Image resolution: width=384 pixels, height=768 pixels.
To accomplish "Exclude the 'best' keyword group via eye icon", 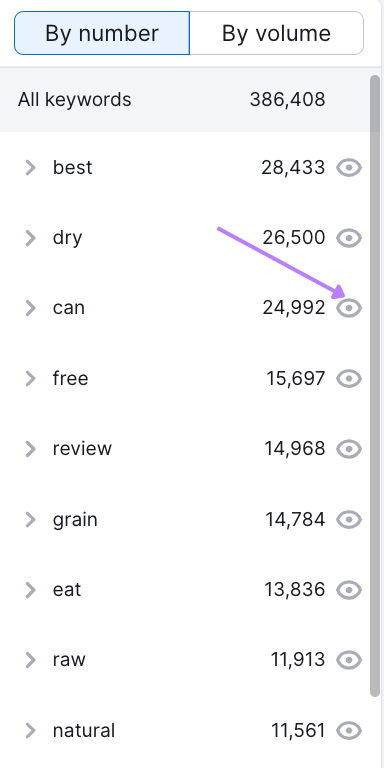I will tap(349, 168).
